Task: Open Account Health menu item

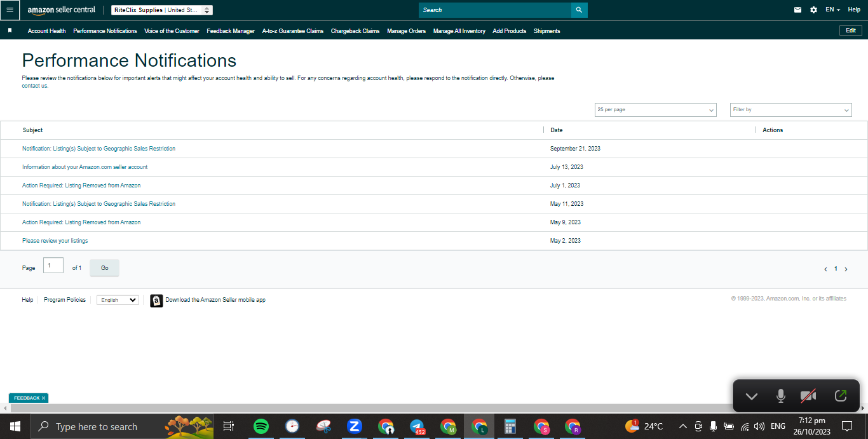Action: [46, 31]
